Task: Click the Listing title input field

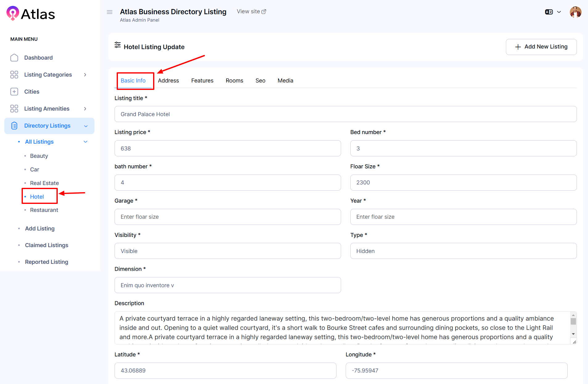Action: [345, 114]
